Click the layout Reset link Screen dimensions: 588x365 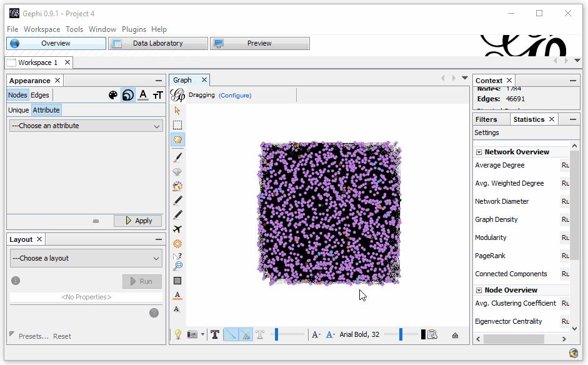pos(62,336)
